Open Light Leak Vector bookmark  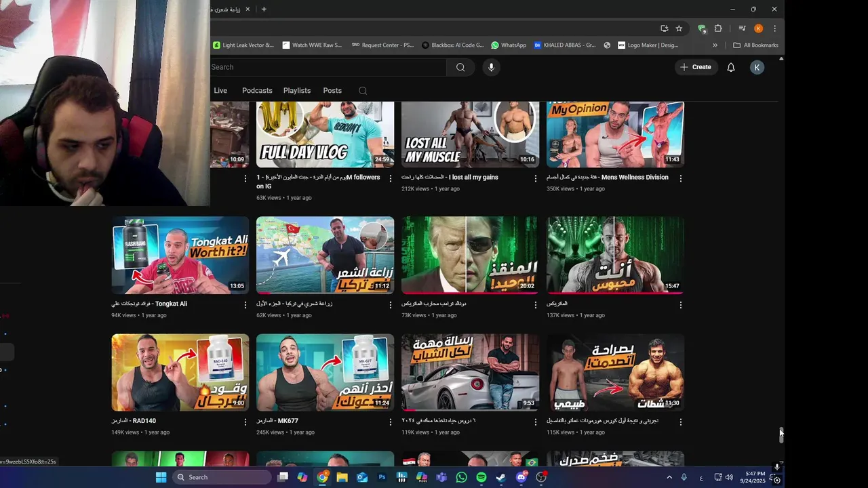click(243, 45)
